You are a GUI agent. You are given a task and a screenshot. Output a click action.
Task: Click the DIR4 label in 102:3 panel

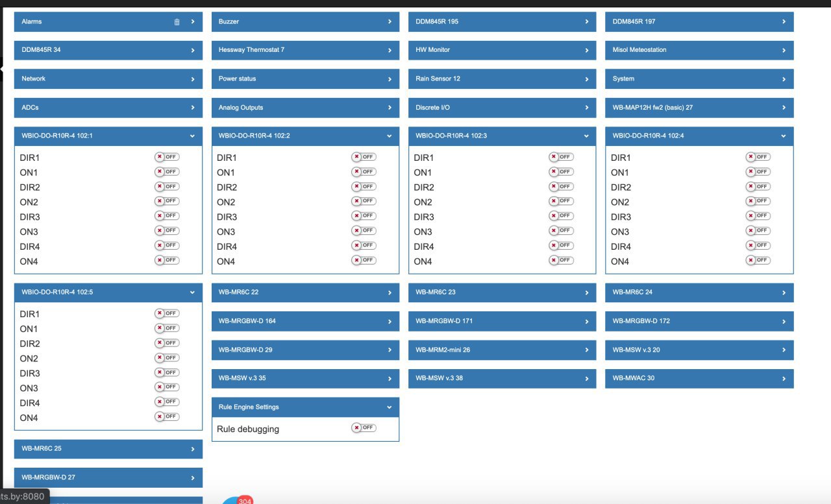[x=424, y=246]
